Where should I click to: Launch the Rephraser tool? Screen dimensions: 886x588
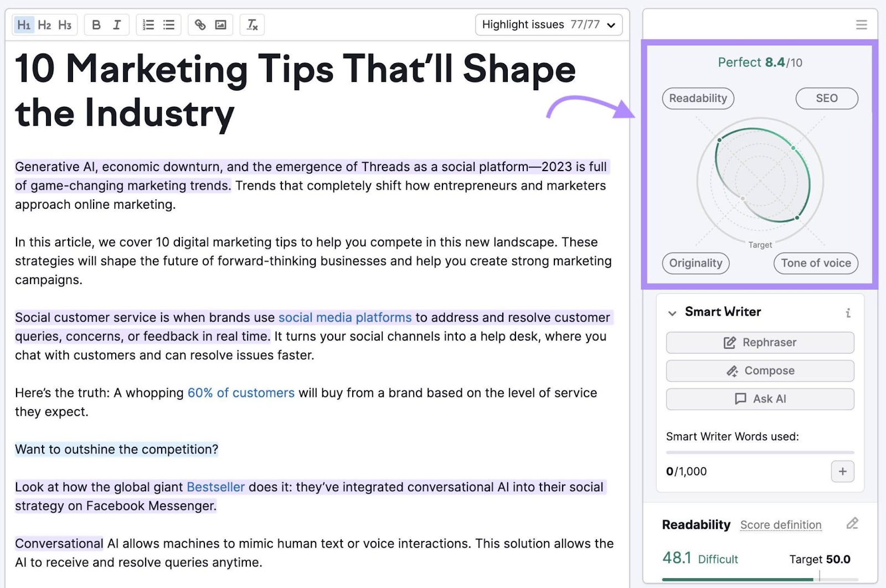[759, 342]
